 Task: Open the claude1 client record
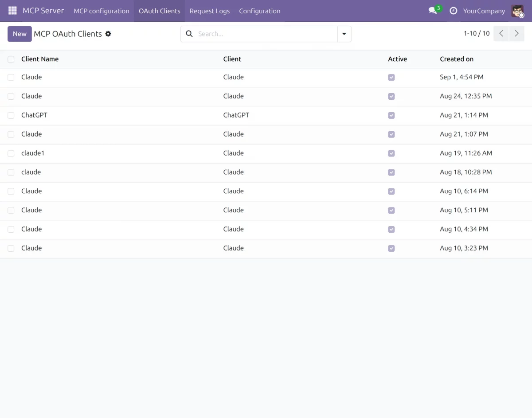[x=33, y=153]
